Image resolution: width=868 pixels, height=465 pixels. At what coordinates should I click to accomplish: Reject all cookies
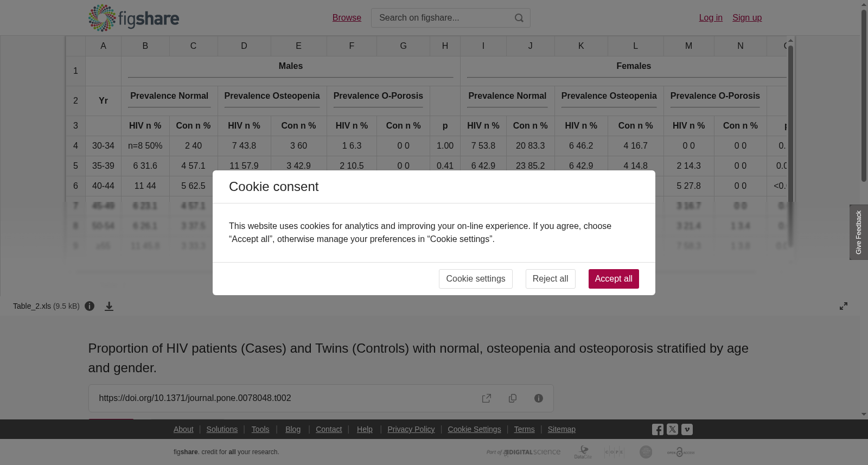point(550,279)
